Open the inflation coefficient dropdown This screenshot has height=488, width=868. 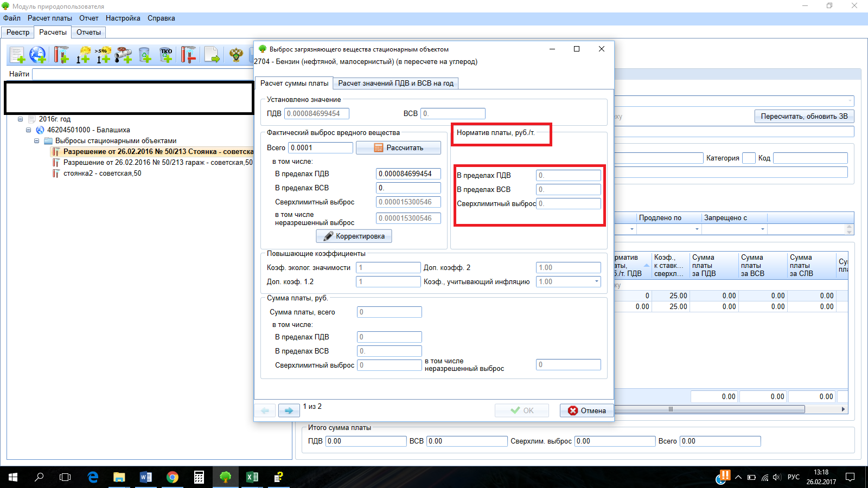[x=597, y=281]
